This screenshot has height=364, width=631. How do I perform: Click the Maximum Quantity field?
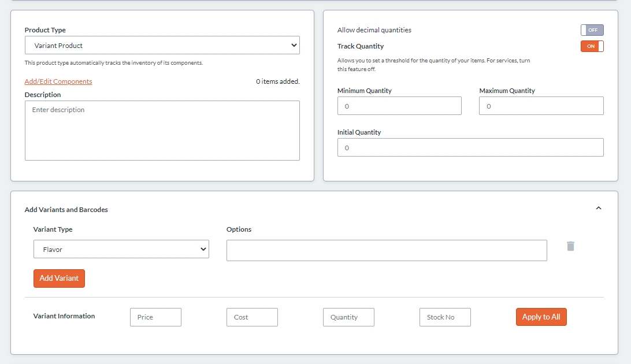(x=541, y=106)
